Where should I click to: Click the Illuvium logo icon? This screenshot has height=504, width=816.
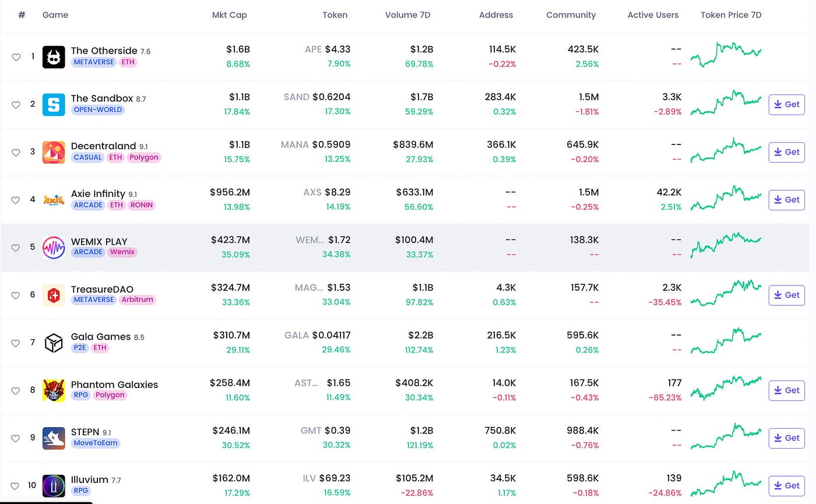click(x=54, y=486)
